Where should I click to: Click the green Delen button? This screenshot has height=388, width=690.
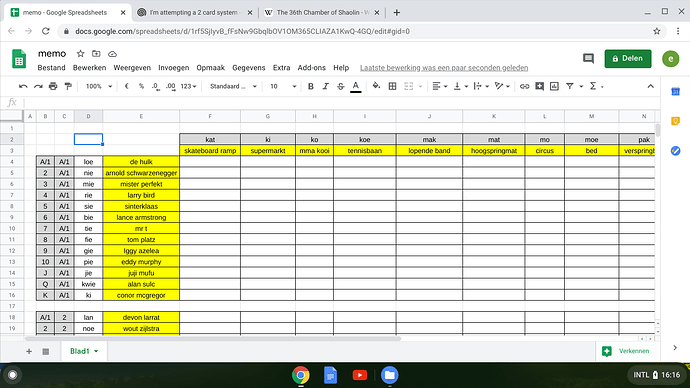(x=628, y=59)
